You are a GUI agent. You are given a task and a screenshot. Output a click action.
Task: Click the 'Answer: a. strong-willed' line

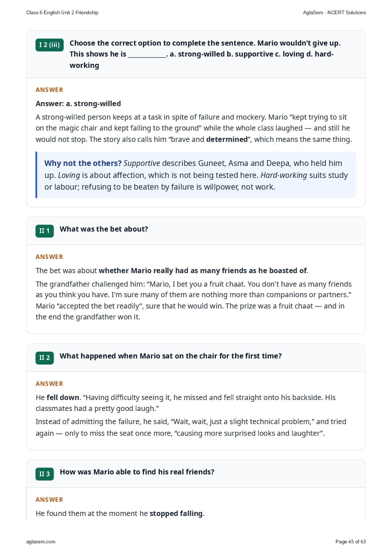tap(78, 104)
